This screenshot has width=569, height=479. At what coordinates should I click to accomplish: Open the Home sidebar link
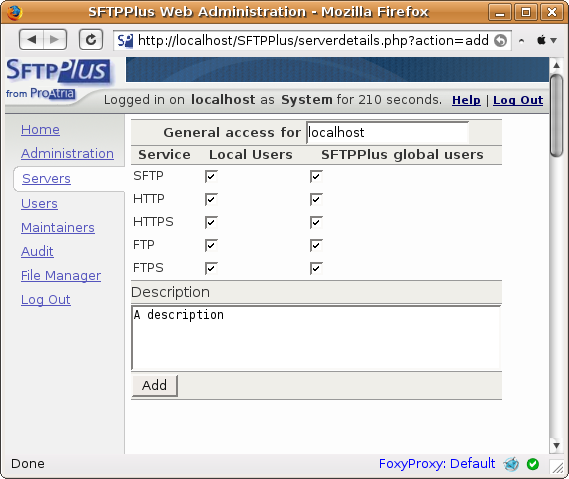(x=40, y=130)
